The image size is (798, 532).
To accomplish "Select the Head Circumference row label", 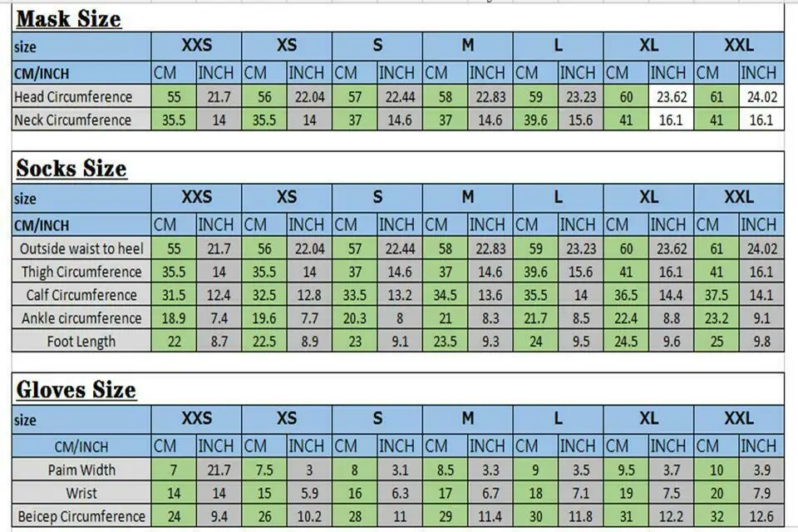I will [81, 96].
